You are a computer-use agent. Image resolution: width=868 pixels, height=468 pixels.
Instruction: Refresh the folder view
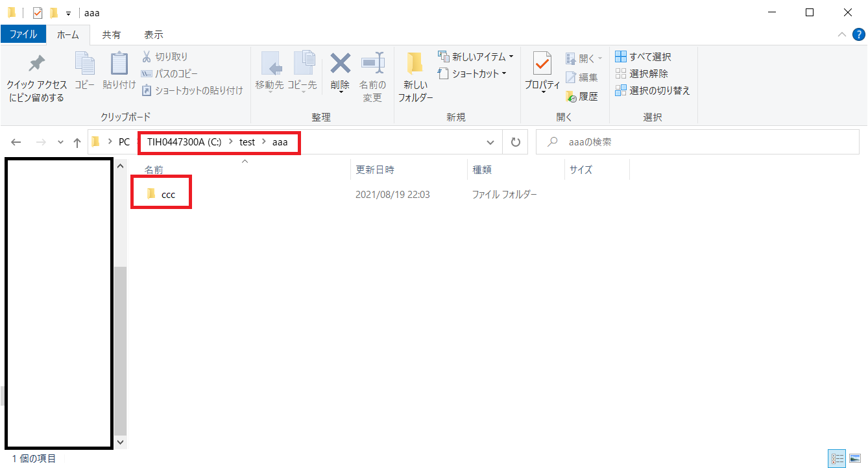(516, 142)
